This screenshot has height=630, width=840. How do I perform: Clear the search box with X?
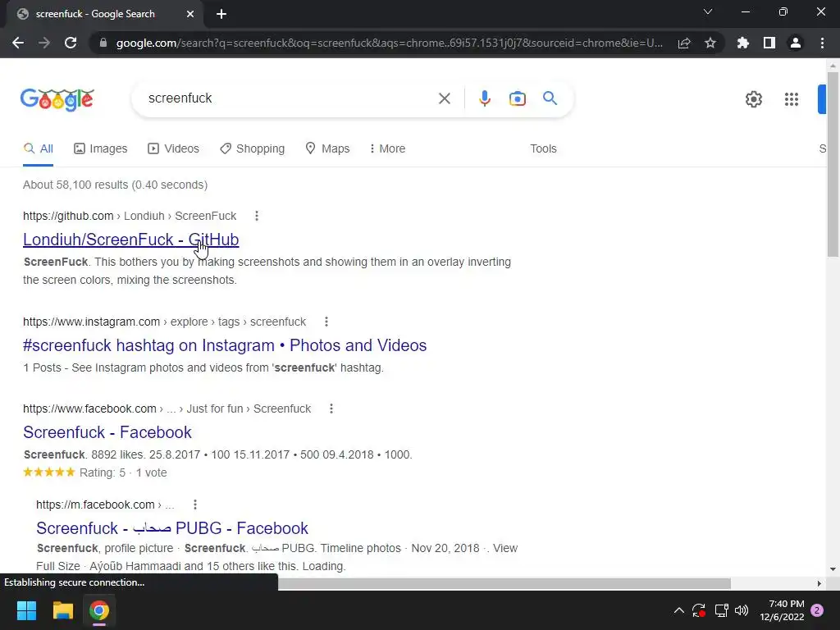click(444, 98)
